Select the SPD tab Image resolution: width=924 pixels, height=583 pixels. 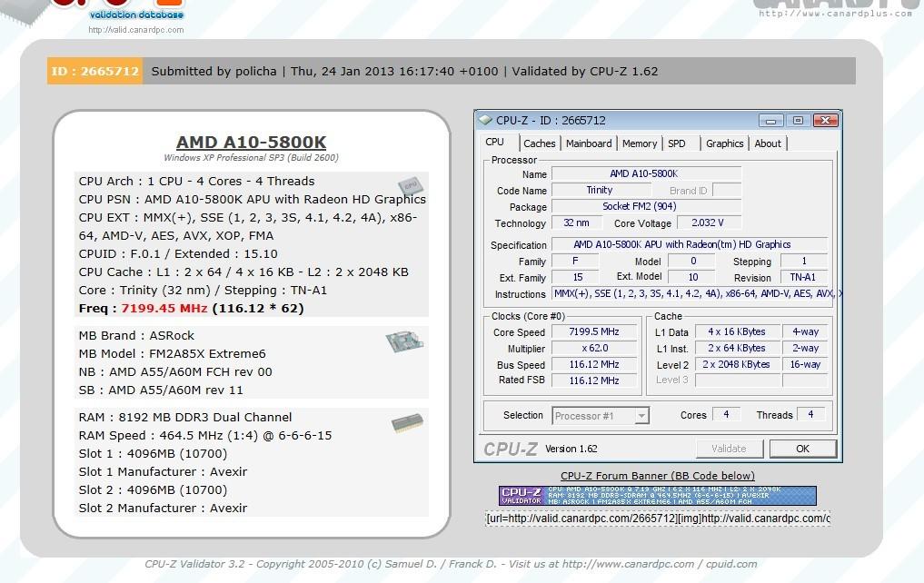tap(677, 143)
